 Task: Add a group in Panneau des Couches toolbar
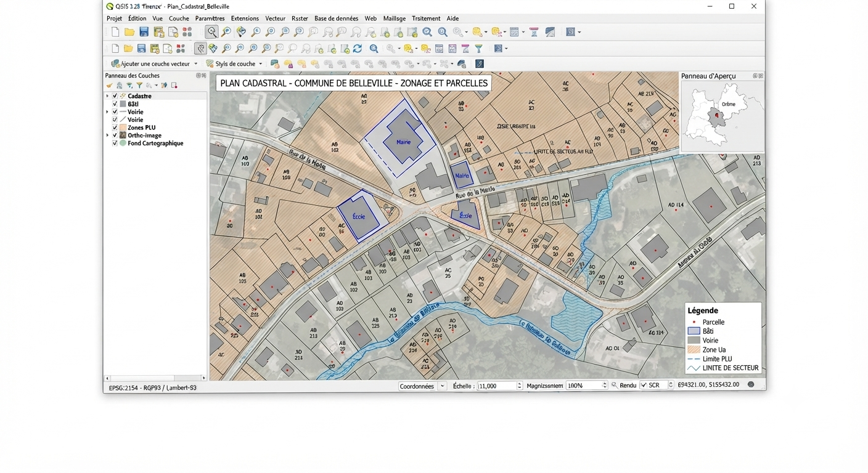tap(120, 86)
